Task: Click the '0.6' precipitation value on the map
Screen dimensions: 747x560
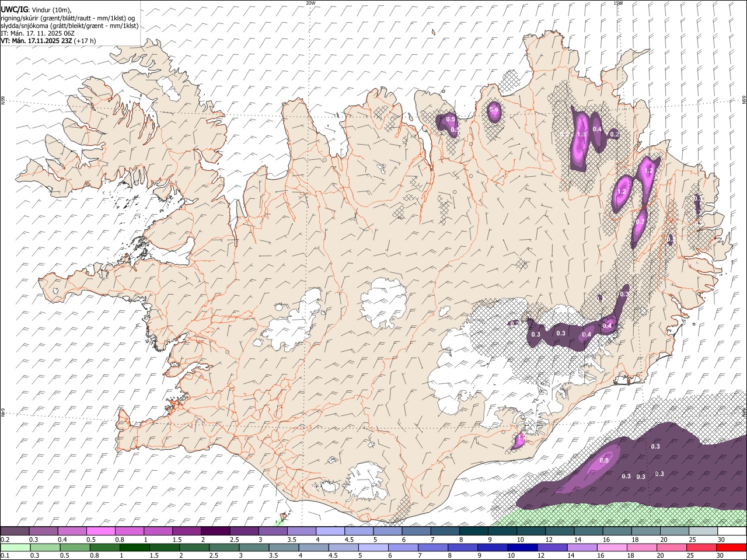Action: tap(494, 109)
